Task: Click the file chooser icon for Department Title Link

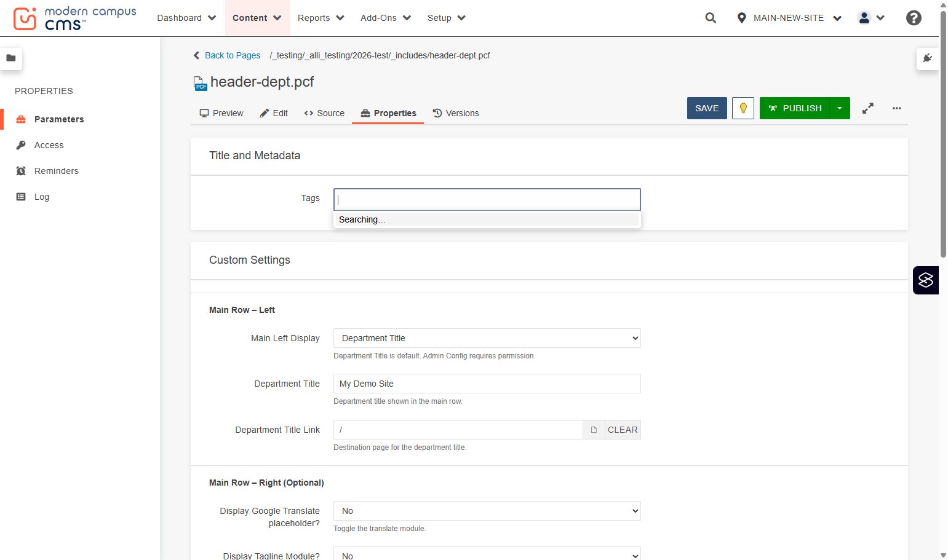Action: point(594,430)
